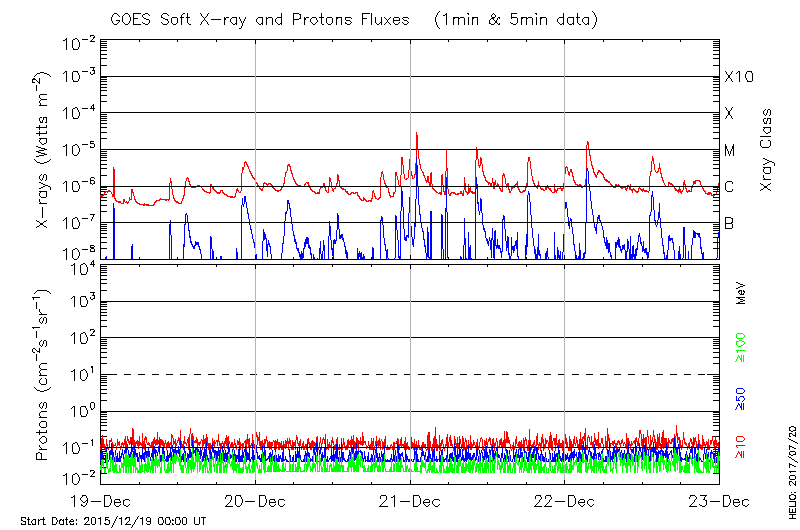Select the M class label on the right axis
Viewport: 800px width, 530px height.
(x=730, y=150)
